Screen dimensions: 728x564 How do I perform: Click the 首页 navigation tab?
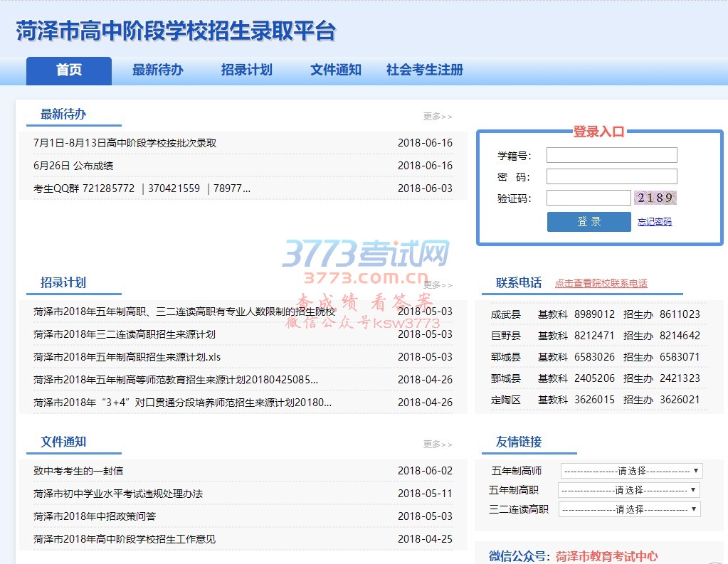click(x=69, y=70)
